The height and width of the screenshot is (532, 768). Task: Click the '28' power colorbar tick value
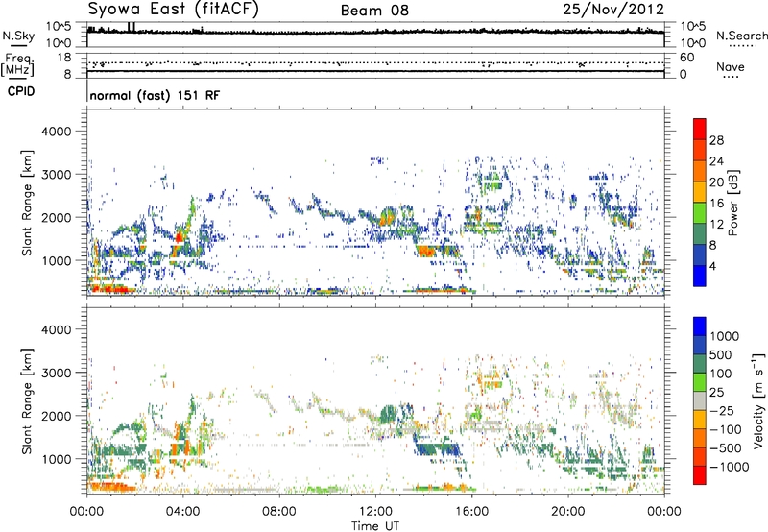click(716, 140)
